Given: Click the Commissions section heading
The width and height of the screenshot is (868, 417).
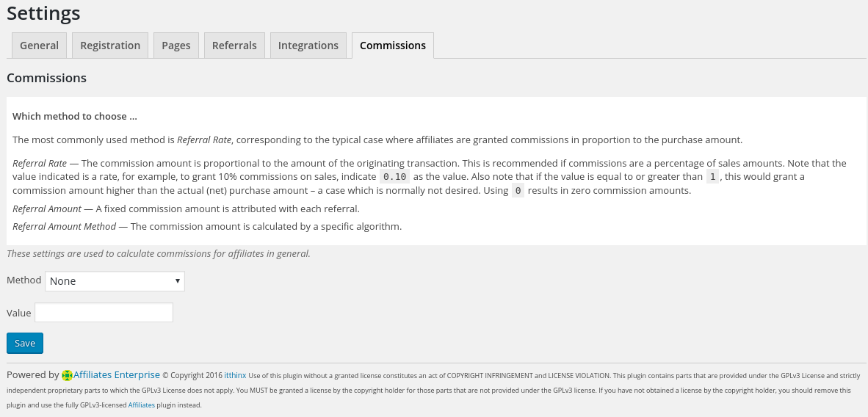Looking at the screenshot, I should (x=46, y=78).
